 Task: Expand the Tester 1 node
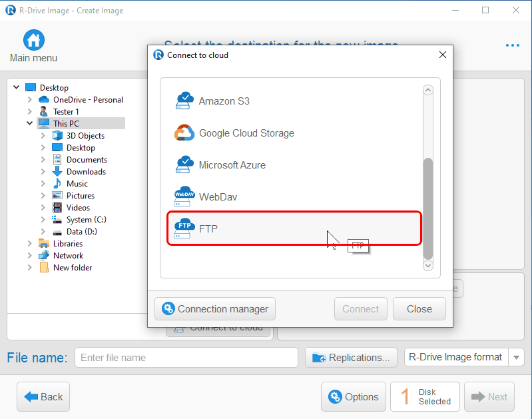[29, 111]
